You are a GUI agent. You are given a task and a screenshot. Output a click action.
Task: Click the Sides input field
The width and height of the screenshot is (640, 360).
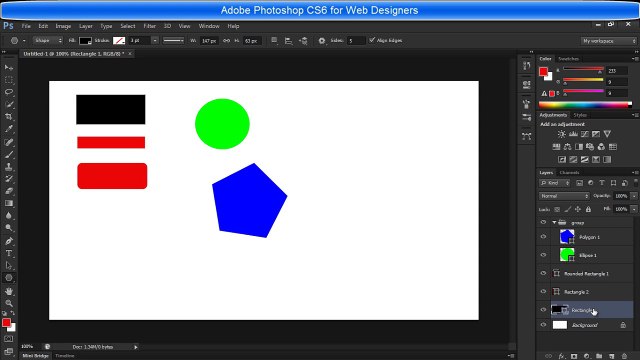(x=356, y=40)
